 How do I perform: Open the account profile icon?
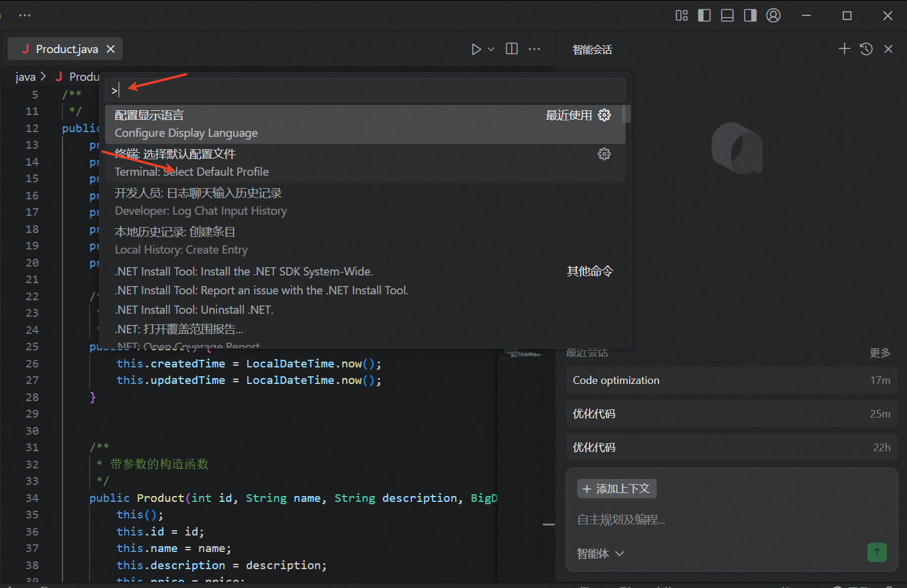click(773, 15)
